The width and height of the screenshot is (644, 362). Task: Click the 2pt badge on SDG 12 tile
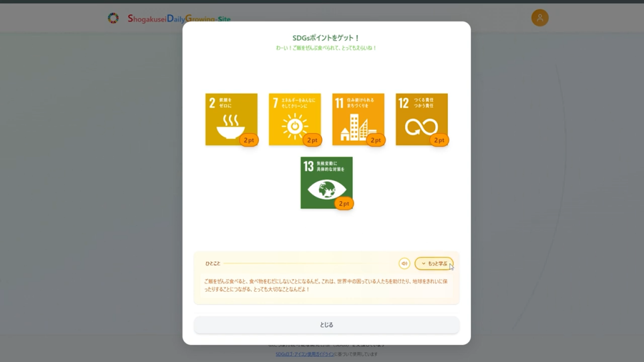440,140
